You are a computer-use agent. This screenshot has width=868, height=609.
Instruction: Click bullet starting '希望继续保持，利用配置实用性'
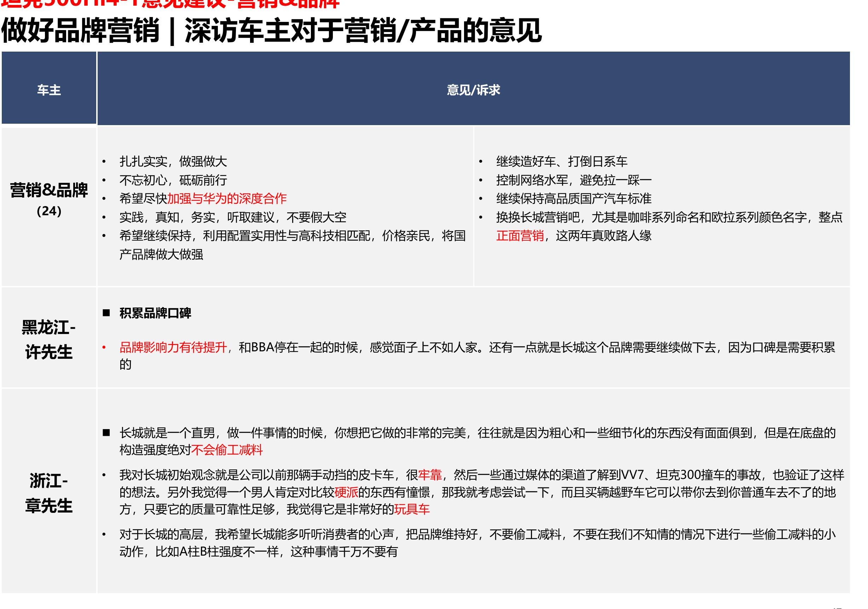292,245
